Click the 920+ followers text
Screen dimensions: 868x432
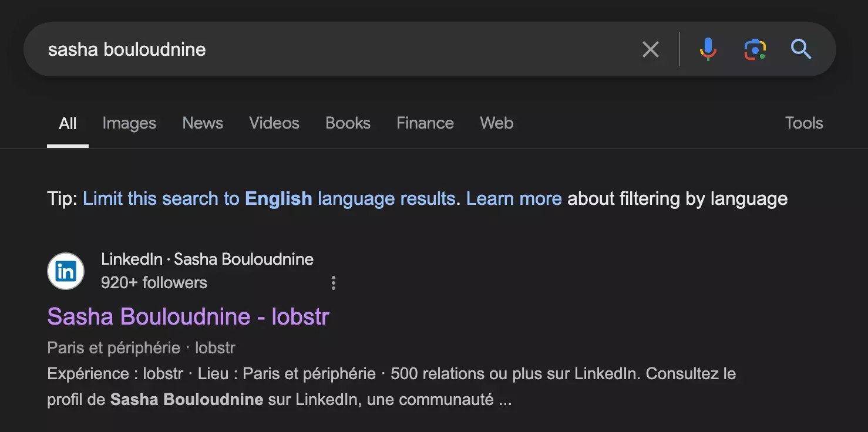[x=154, y=283]
